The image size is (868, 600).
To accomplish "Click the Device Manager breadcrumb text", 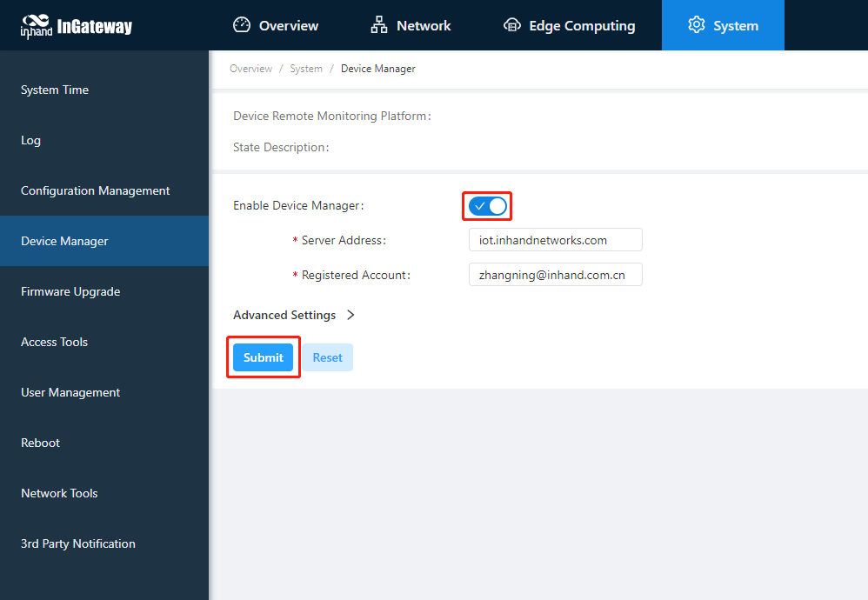I will [378, 69].
